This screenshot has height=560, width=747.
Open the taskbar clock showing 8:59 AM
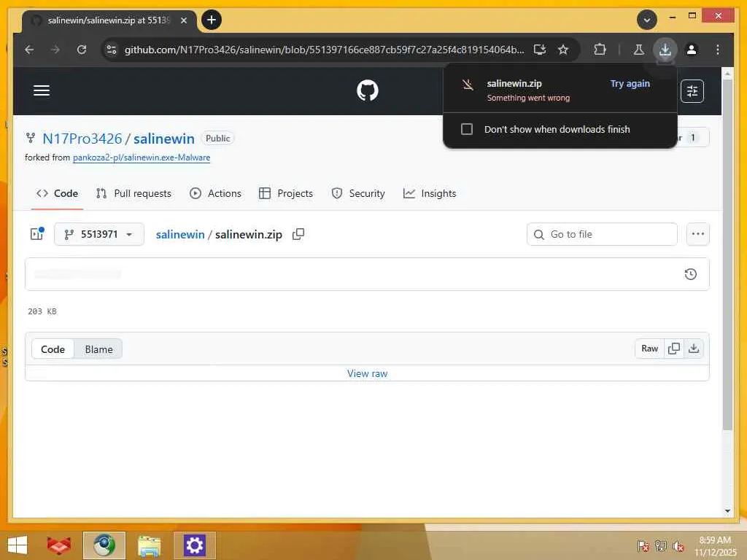click(x=715, y=545)
